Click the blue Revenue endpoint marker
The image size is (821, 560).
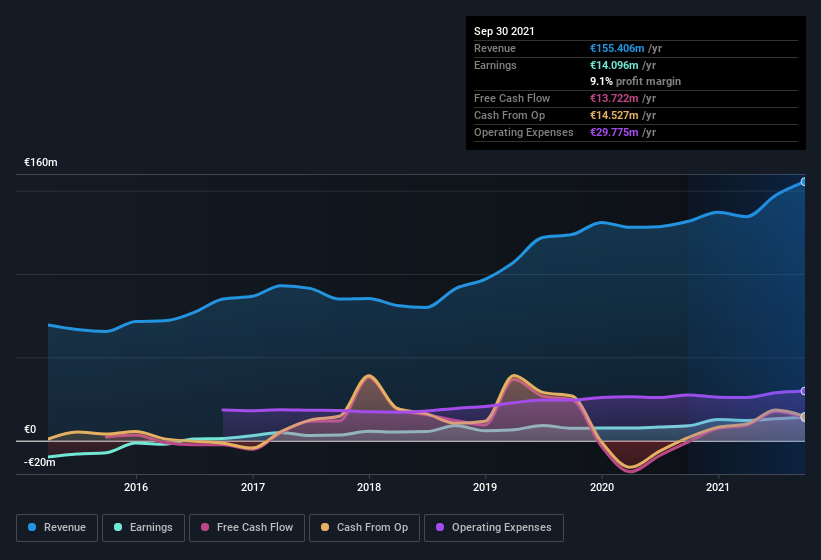coord(803,182)
